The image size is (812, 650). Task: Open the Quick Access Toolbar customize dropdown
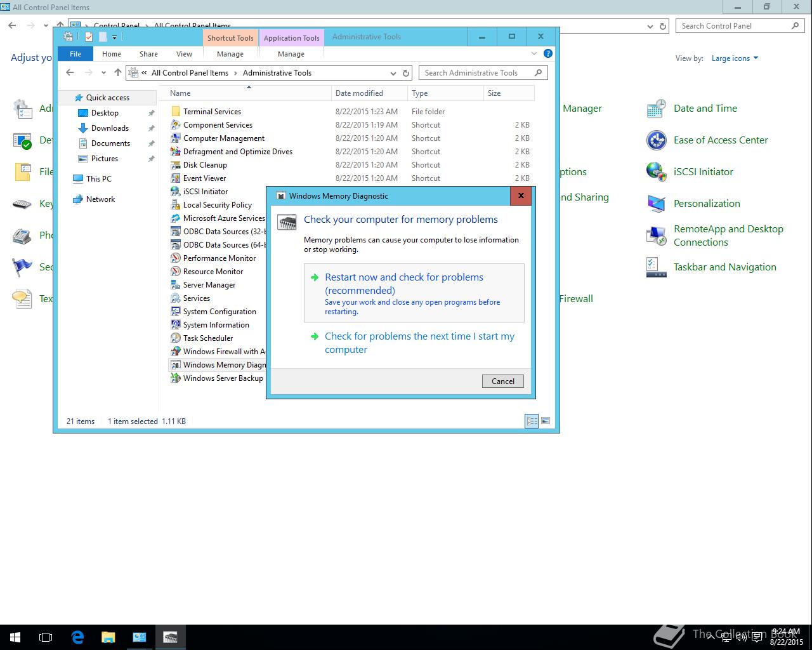pos(115,37)
